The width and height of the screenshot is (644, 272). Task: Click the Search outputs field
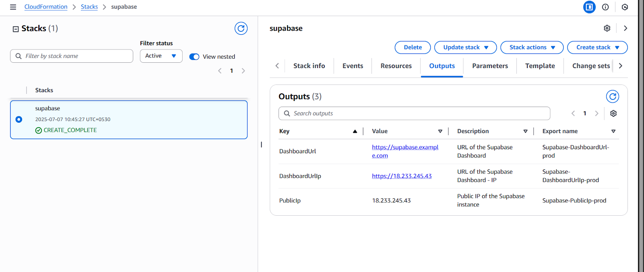click(414, 113)
